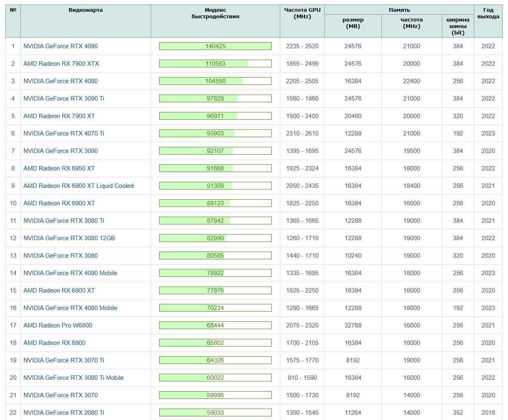
Task: Click the Память group header
Action: [x=399, y=10]
